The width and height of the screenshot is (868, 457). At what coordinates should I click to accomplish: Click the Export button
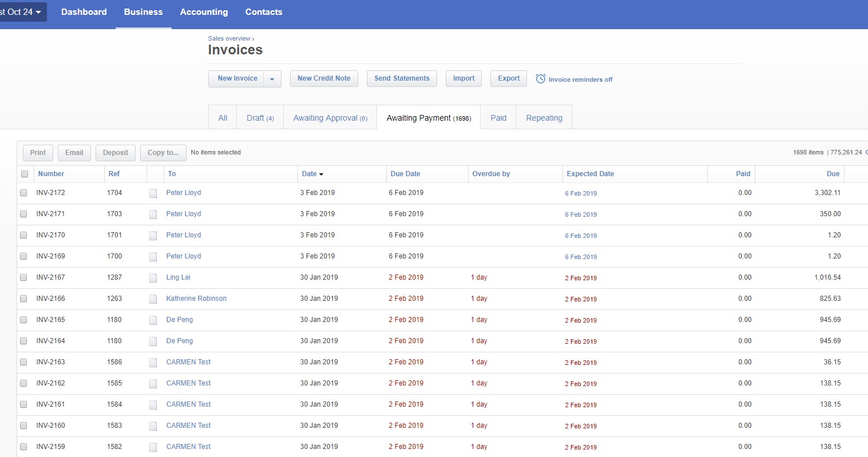click(509, 79)
